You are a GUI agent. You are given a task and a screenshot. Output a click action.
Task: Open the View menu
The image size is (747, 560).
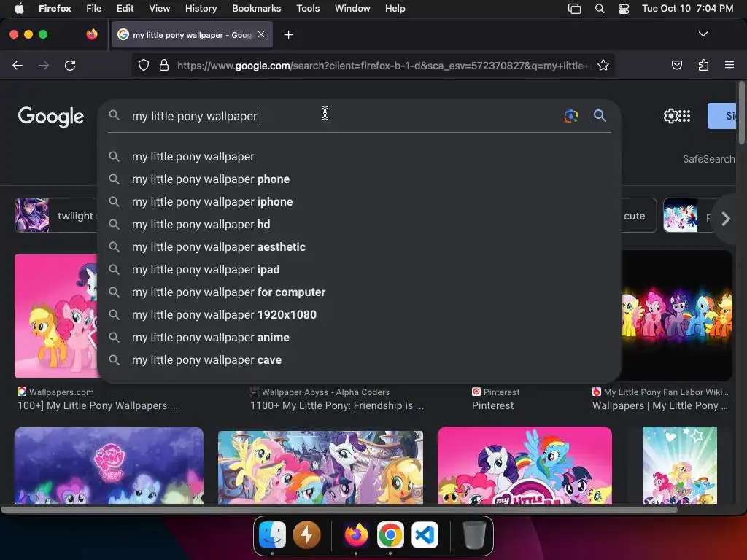tap(159, 8)
